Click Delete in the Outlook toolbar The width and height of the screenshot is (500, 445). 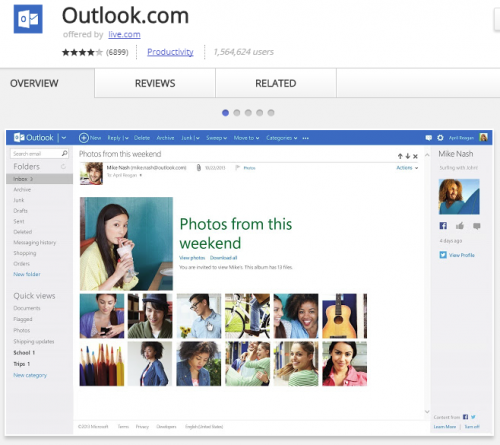pos(142,138)
